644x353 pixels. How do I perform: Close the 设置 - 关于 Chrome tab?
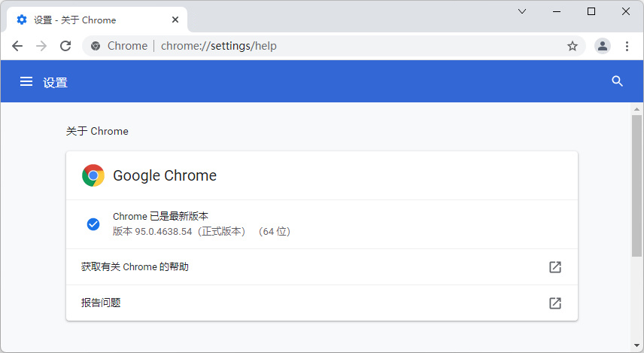[175, 20]
